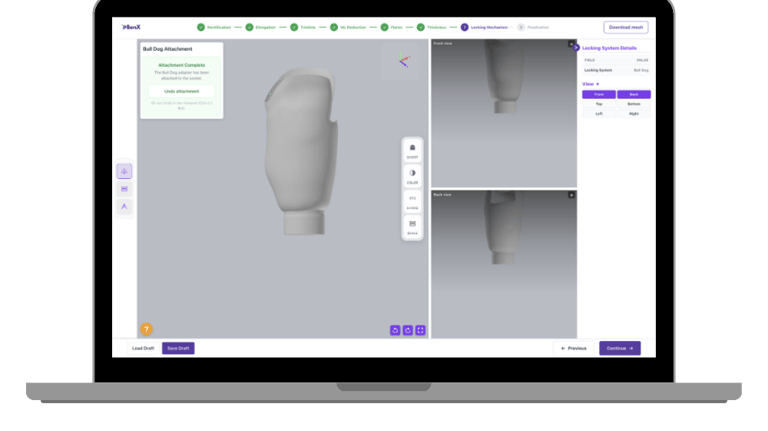Enable the Right view
This screenshot has height=431, width=768.
pyautogui.click(x=634, y=114)
